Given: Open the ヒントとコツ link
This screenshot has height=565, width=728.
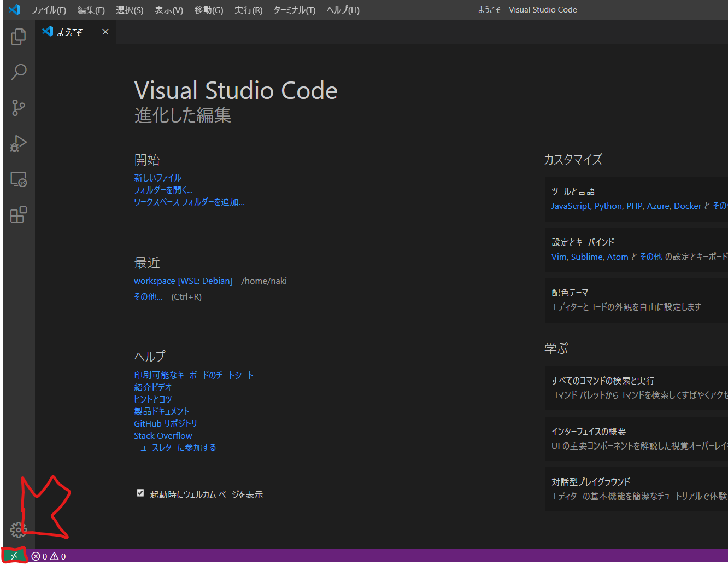Looking at the screenshot, I should [x=153, y=399].
